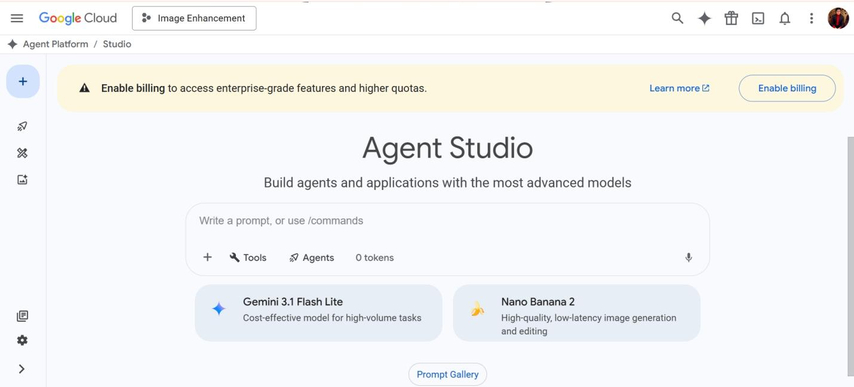
Task: Open the Prompt Gallery
Action: pos(448,374)
